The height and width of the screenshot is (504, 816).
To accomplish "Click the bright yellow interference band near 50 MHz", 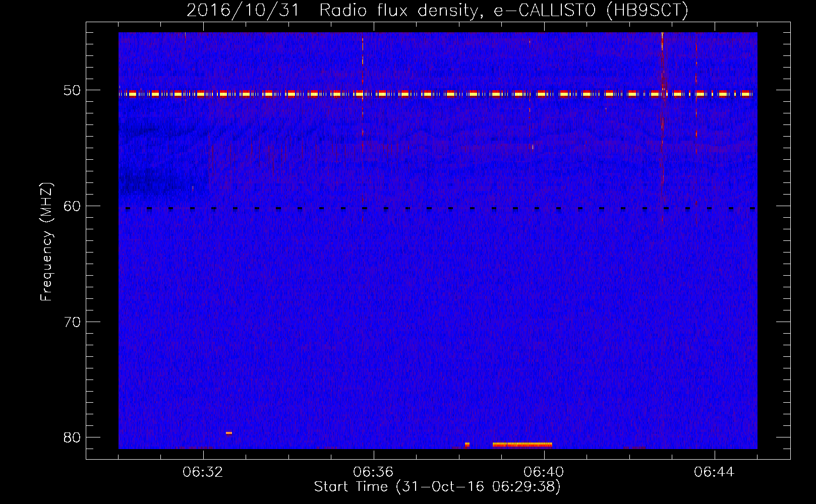I will pos(436,94).
